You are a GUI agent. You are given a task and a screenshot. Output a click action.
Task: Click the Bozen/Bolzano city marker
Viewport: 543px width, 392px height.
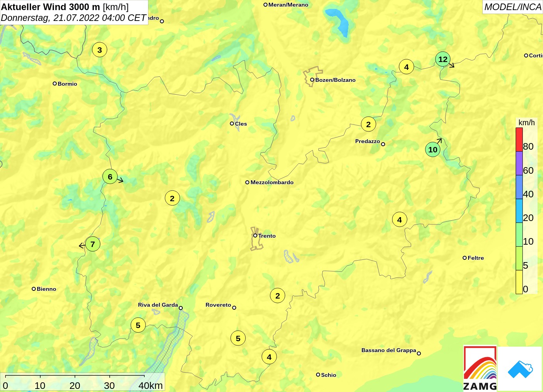pyautogui.click(x=312, y=80)
